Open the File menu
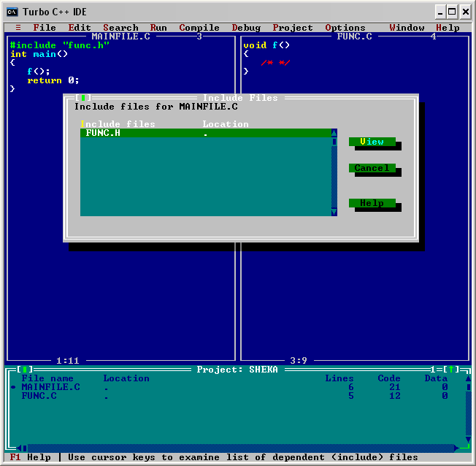The height and width of the screenshot is (466, 476). pyautogui.click(x=45, y=28)
